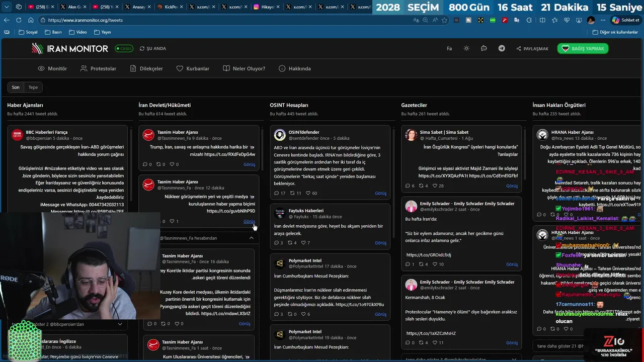Image resolution: width=644 pixels, height=362 pixels.
Task: Open the Sosyal bookmarks folder
Action: tap(28, 32)
